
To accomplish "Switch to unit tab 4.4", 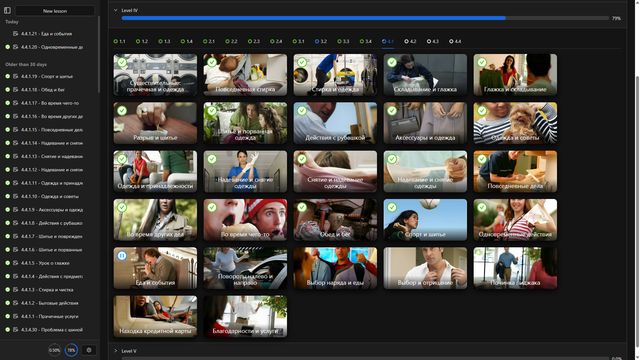I will tap(455, 41).
